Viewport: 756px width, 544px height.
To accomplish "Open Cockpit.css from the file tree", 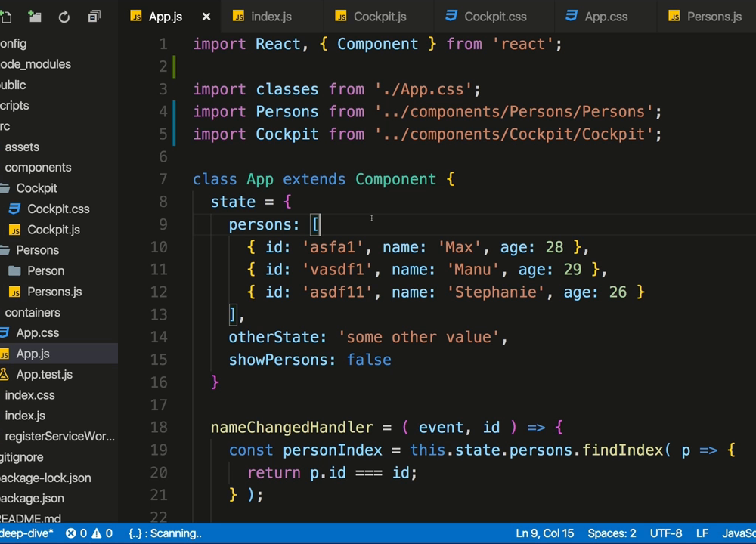I will (x=58, y=209).
